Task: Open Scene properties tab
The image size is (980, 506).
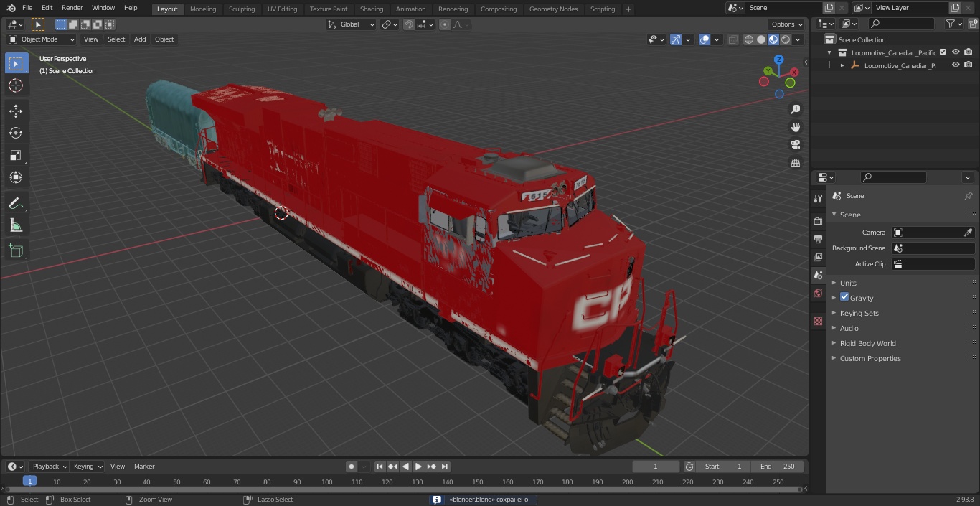Action: point(818,275)
